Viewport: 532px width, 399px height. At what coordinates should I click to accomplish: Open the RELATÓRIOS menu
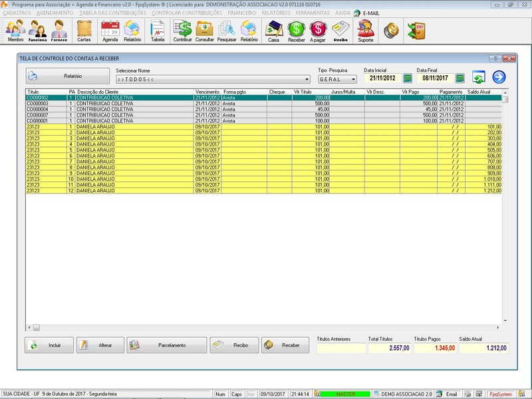coord(276,13)
